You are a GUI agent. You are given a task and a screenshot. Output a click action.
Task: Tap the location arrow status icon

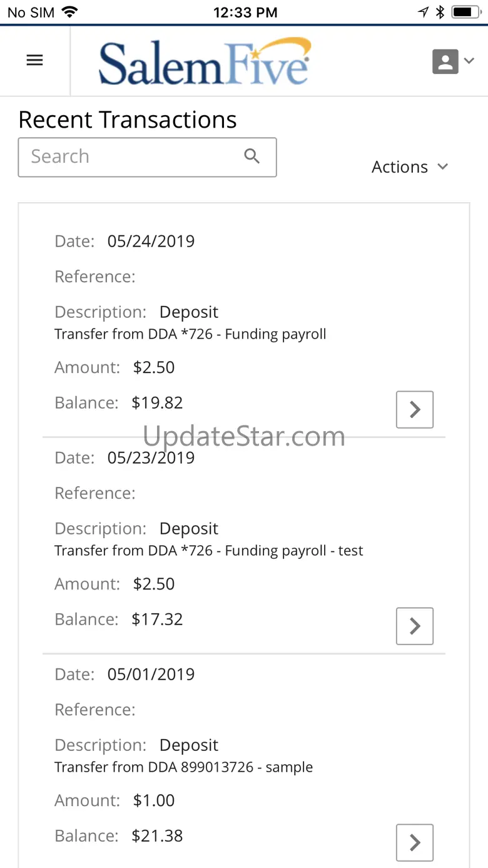pyautogui.click(x=424, y=12)
